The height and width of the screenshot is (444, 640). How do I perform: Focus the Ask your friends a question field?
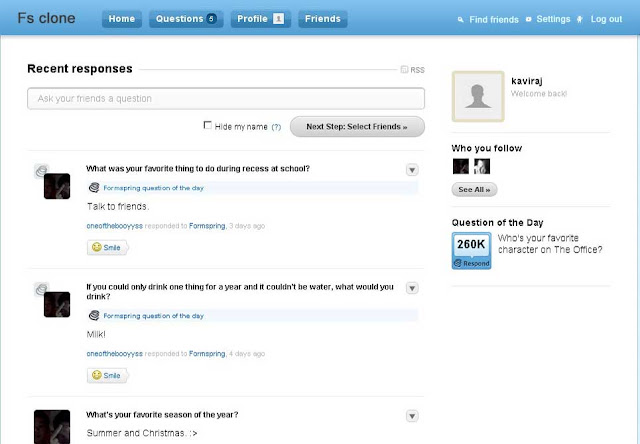point(226,98)
